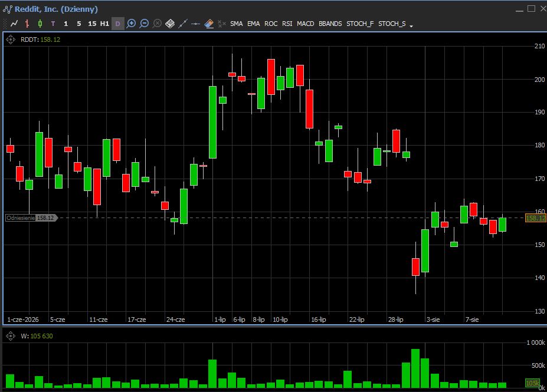Set chart interval to 1 minute
The width and height of the screenshot is (547, 392).
[66, 24]
